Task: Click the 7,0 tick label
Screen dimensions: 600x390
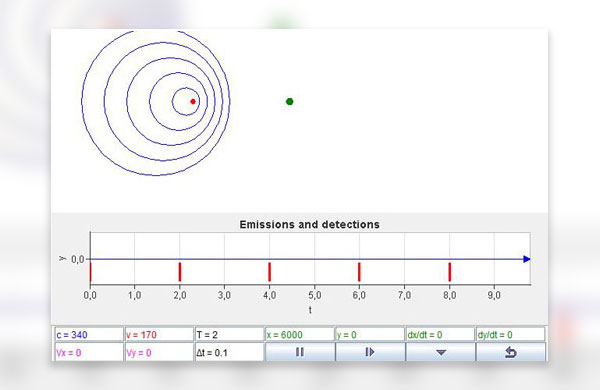Action: click(404, 295)
